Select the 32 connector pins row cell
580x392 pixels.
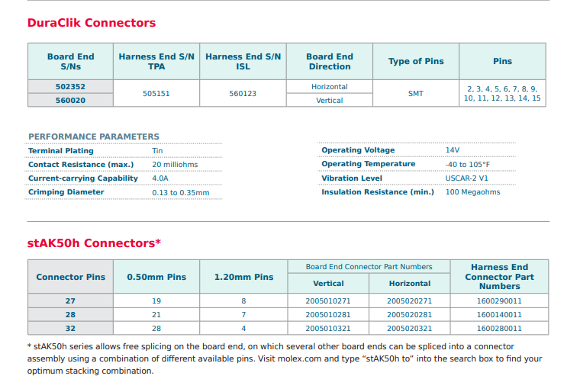tap(70, 328)
